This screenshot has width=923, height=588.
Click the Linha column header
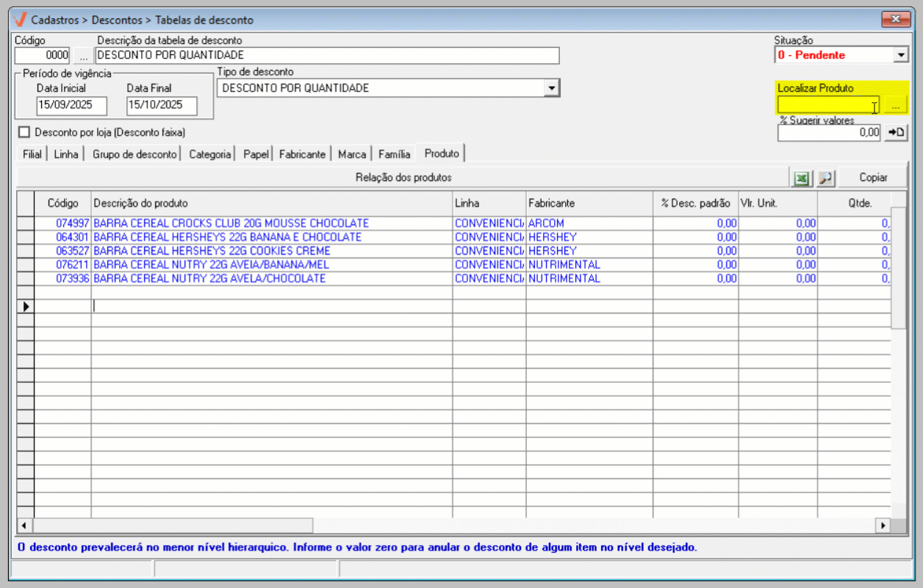click(489, 203)
